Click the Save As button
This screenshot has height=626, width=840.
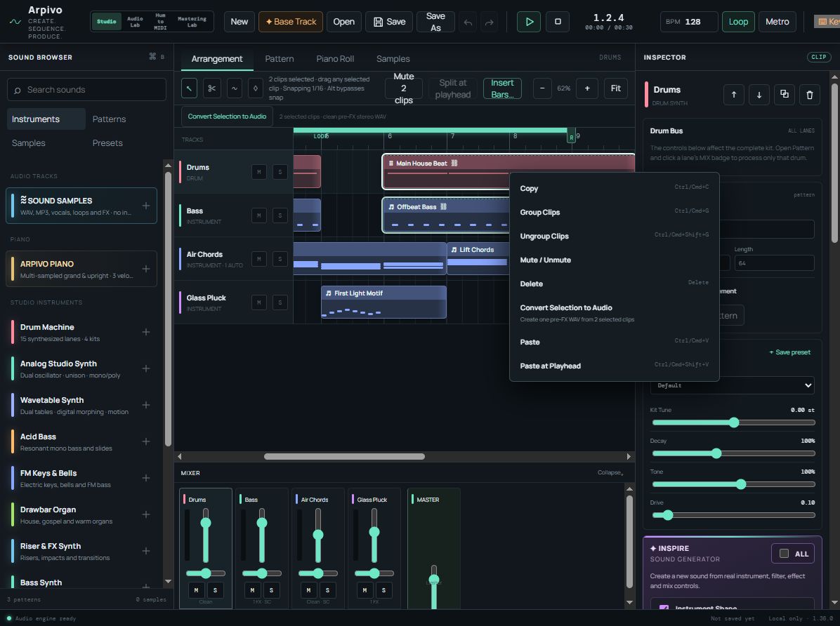435,22
